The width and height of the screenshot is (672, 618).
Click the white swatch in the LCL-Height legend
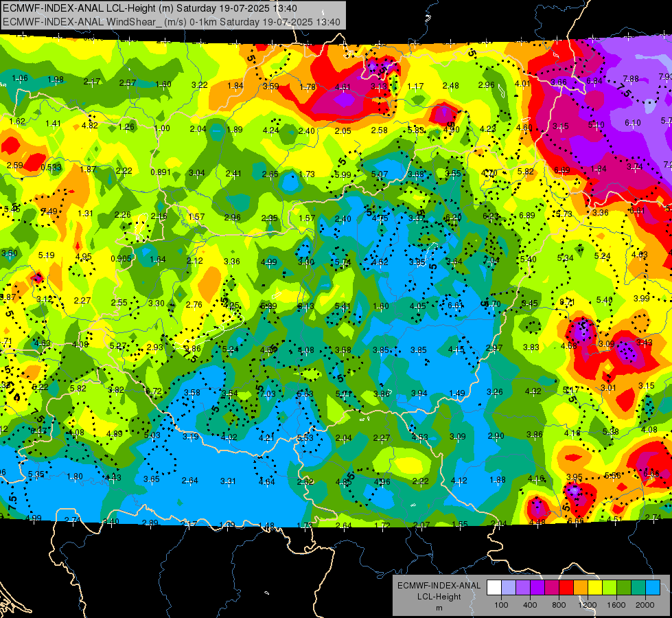coord(494,587)
